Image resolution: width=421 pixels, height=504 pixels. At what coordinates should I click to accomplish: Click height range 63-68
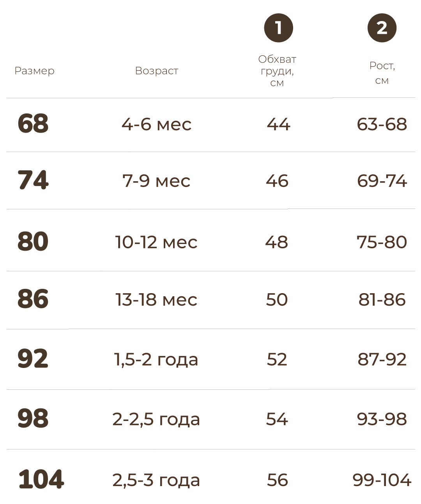coord(382,124)
